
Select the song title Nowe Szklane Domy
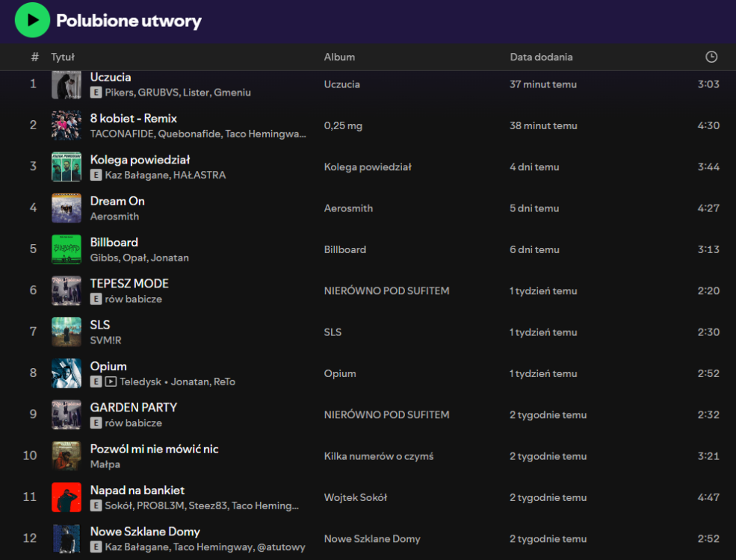[x=145, y=532]
